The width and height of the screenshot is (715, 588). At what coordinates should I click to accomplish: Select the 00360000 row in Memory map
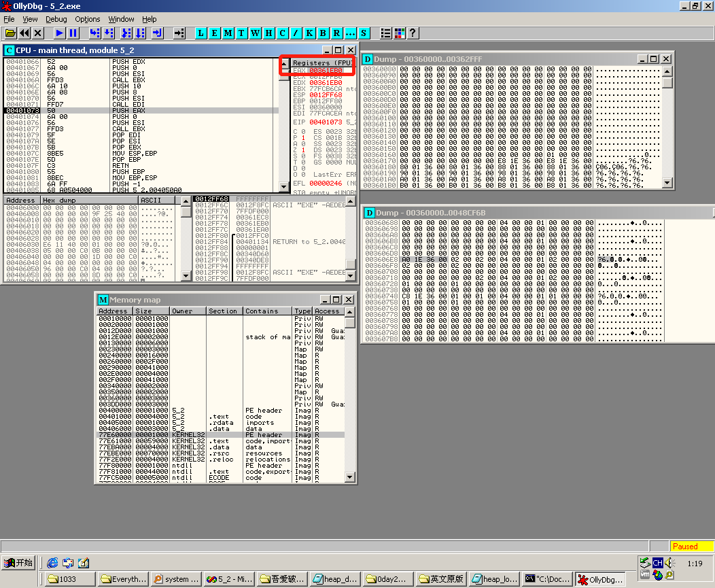(x=221, y=398)
